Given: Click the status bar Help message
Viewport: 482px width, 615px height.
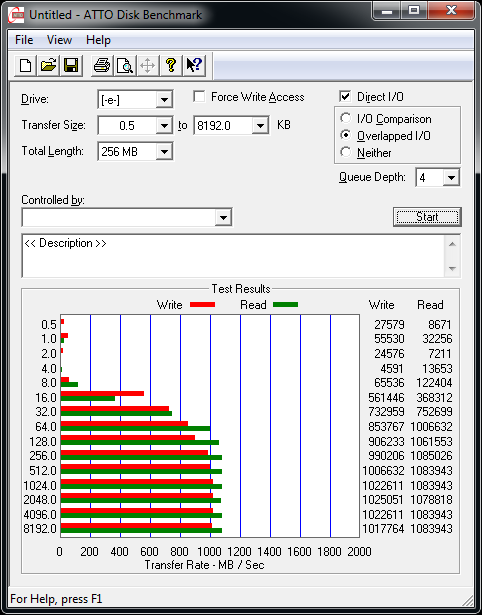Looking at the screenshot, I should click(x=56, y=599).
